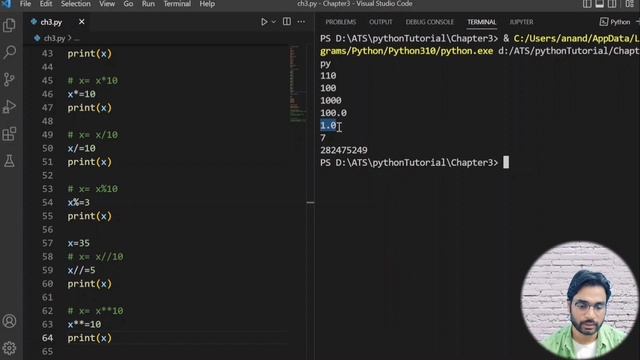Screen dimensions: 640x360
Task: Open the Selection menu
Action: click(76, 4)
